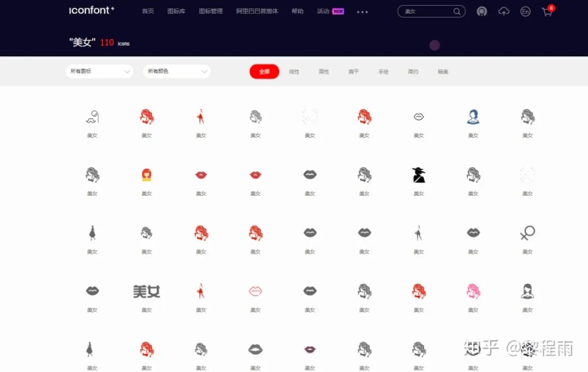Open 图标管理 in the navigation bar
The width and height of the screenshot is (588, 372).
211,11
